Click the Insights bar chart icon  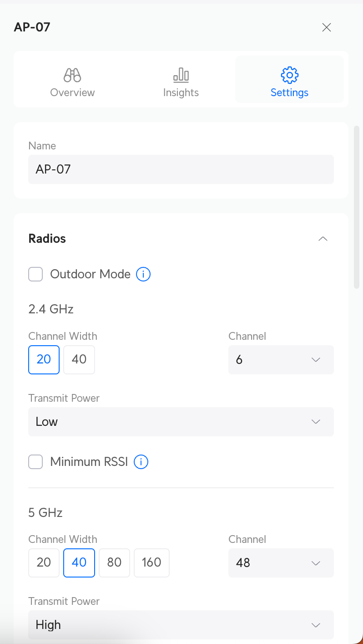tap(181, 75)
